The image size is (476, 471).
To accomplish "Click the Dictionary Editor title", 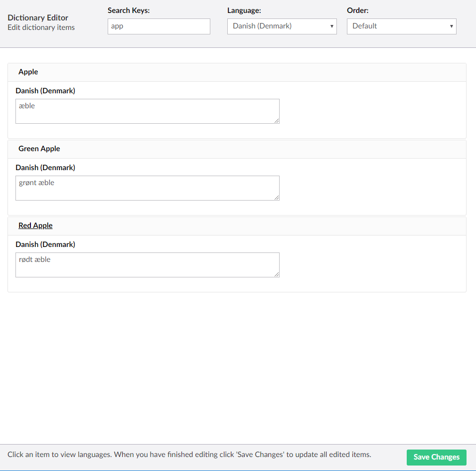I will [38, 17].
